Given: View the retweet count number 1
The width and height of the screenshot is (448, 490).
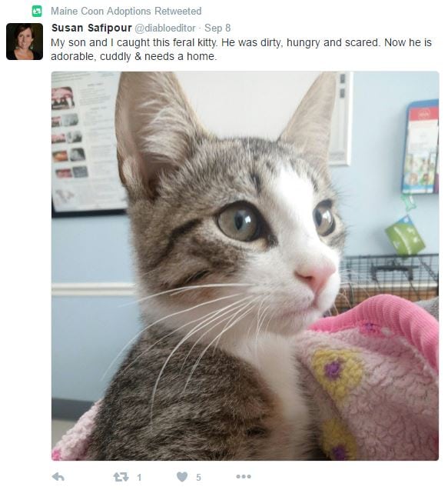Looking at the screenshot, I should [x=139, y=477].
